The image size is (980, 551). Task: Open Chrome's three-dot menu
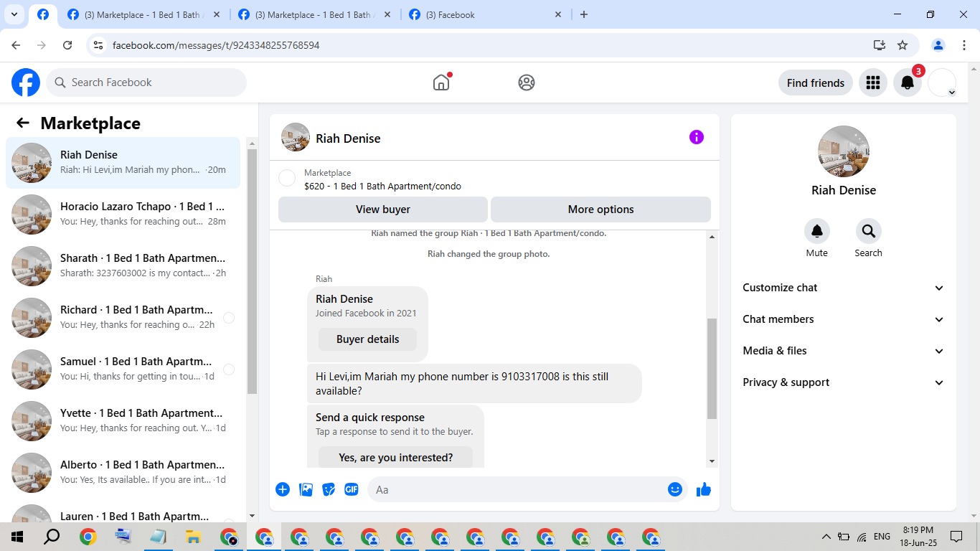[963, 45]
